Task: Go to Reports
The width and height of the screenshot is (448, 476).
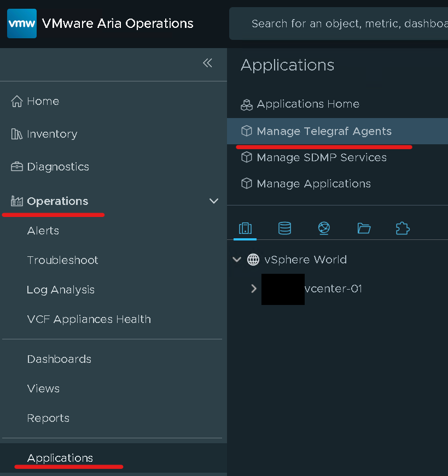Action: 48,418
